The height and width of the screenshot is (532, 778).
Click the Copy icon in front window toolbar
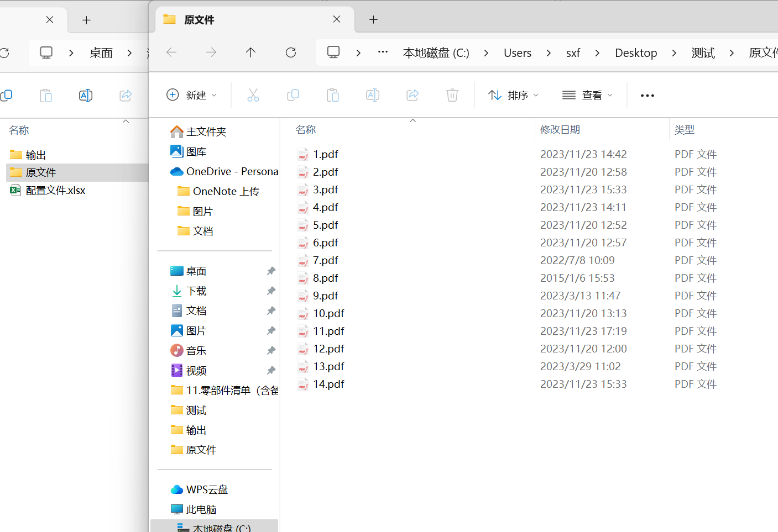click(293, 95)
